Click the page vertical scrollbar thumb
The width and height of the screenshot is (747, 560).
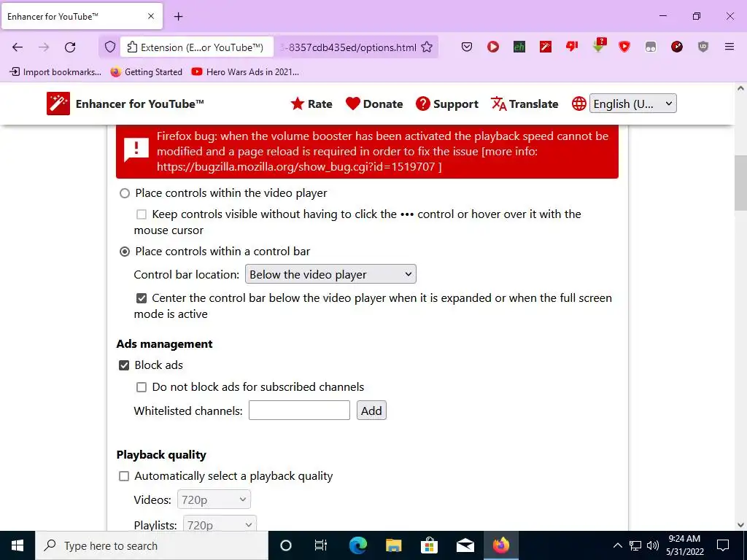click(x=740, y=183)
